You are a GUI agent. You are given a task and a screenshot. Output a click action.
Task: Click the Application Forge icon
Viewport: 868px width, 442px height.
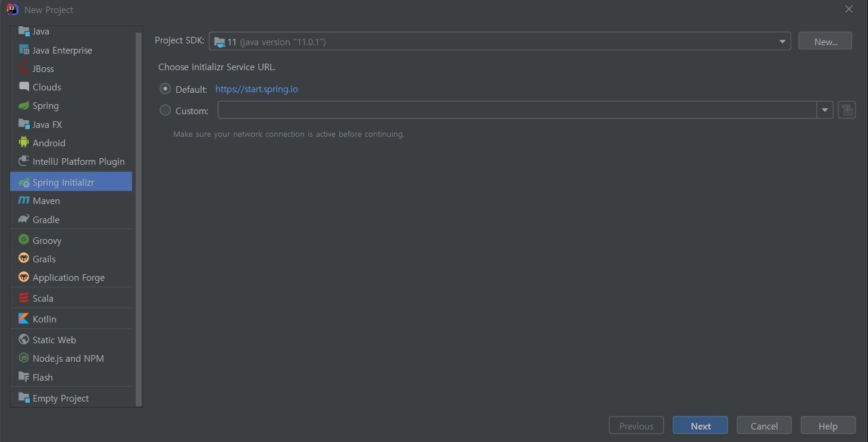pyautogui.click(x=24, y=277)
